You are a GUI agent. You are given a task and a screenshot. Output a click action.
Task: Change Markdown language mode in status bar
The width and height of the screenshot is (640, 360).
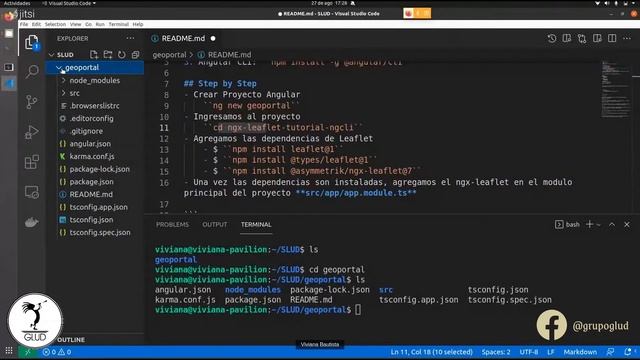pyautogui.click(x=580, y=352)
